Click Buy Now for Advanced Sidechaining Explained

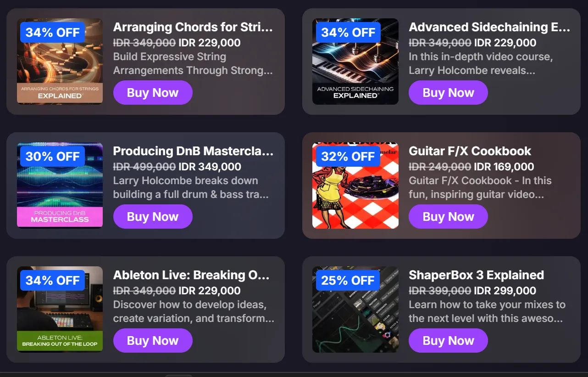pos(448,93)
